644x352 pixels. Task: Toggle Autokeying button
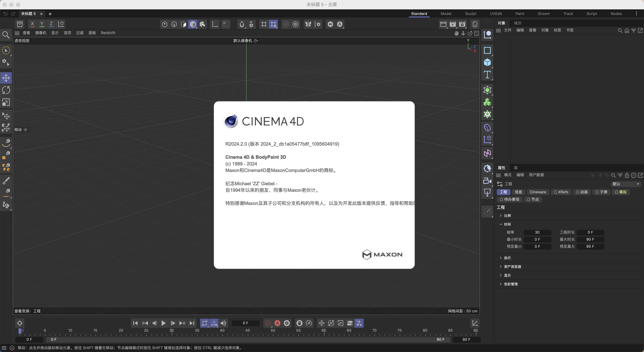click(x=277, y=323)
